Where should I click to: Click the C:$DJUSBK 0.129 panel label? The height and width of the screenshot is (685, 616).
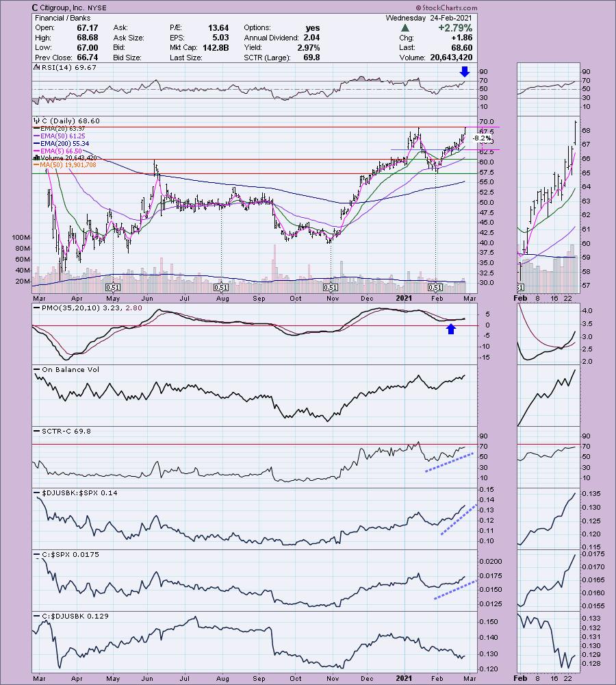click(75, 616)
